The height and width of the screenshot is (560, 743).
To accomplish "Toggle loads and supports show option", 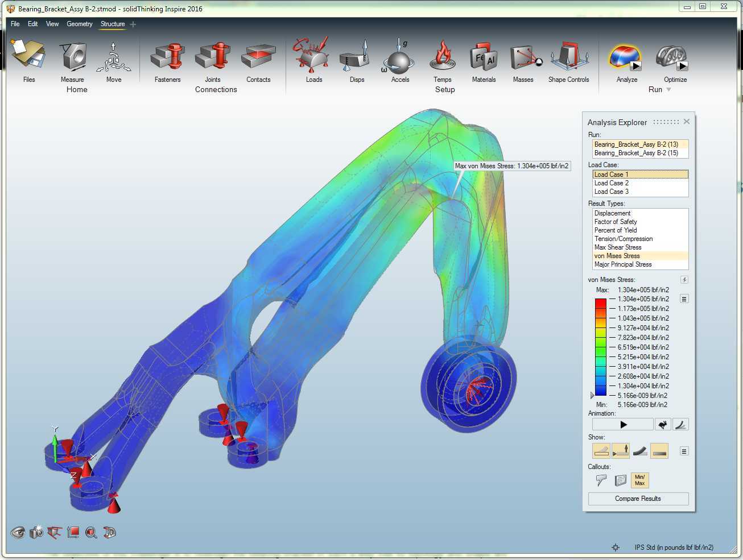I will (621, 451).
